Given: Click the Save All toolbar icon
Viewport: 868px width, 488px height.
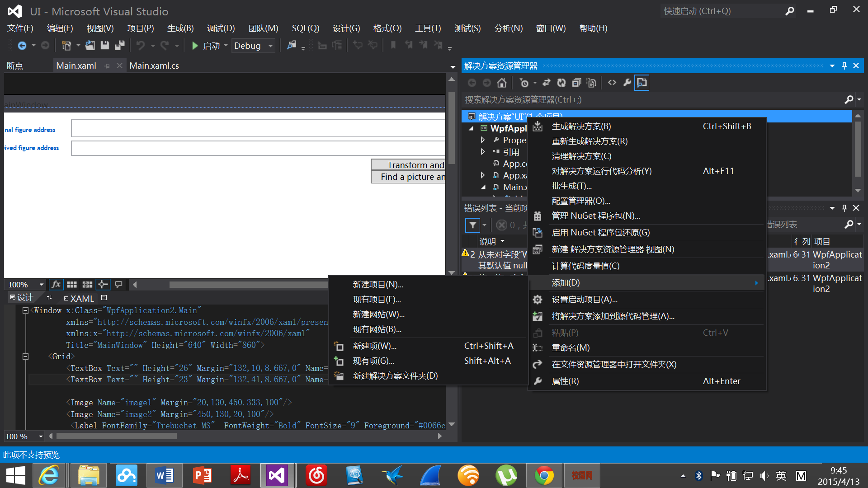Looking at the screenshot, I should click(x=119, y=46).
